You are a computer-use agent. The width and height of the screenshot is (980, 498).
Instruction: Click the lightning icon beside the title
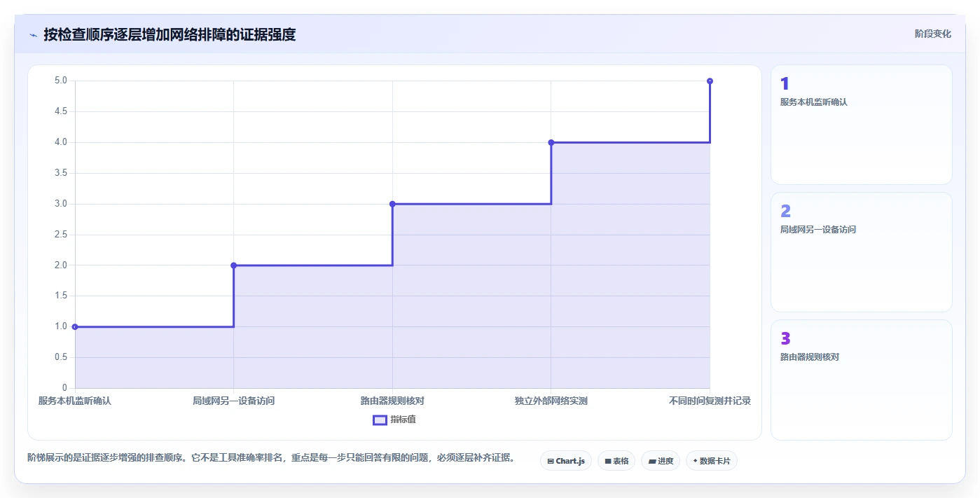(33, 35)
